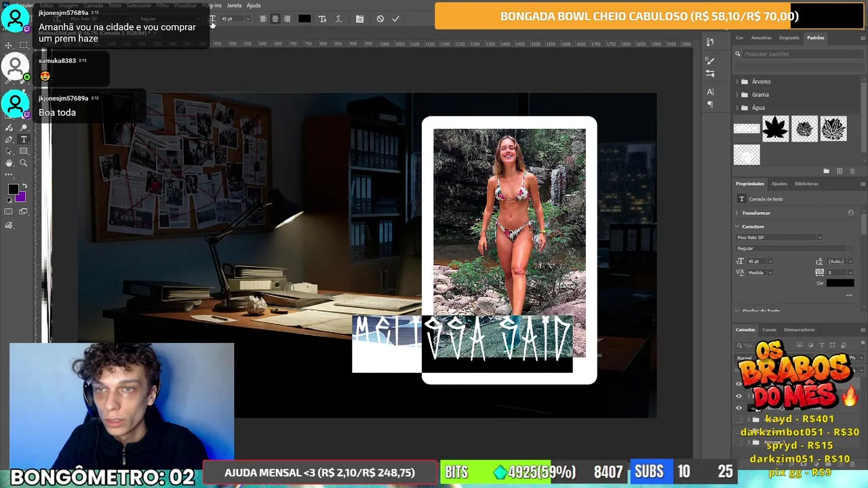Select the Zoom magnifier tool
The height and width of the screenshot is (488, 868).
(x=24, y=163)
